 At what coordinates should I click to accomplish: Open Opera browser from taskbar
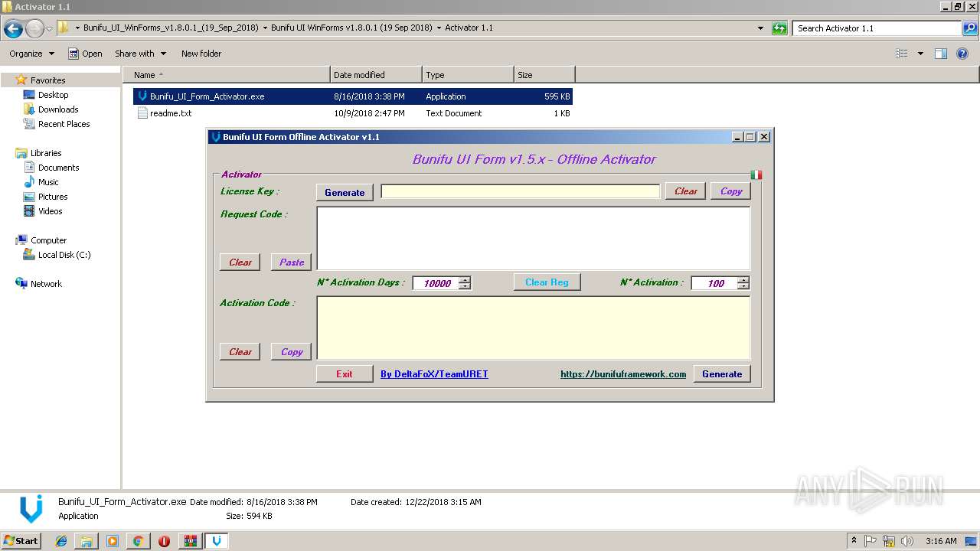coord(164,541)
